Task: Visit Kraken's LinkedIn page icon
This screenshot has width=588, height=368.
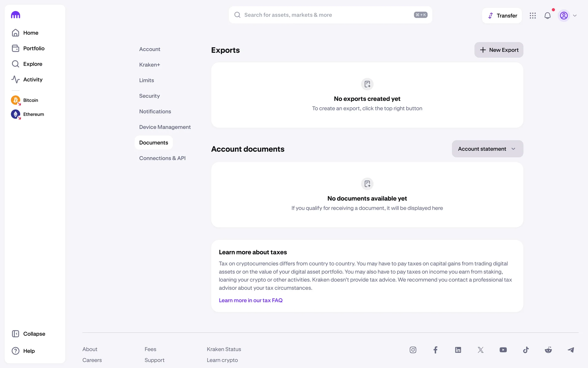Action: point(458,350)
